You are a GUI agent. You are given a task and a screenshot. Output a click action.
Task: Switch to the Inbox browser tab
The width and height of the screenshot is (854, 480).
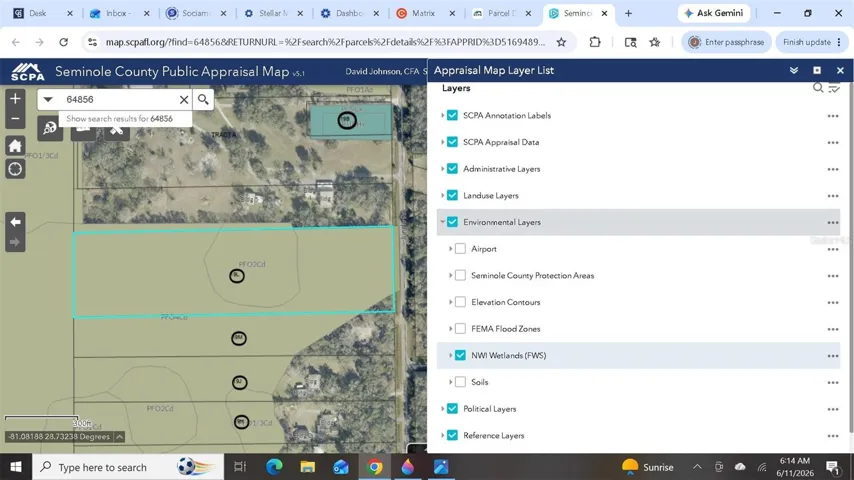tap(119, 13)
